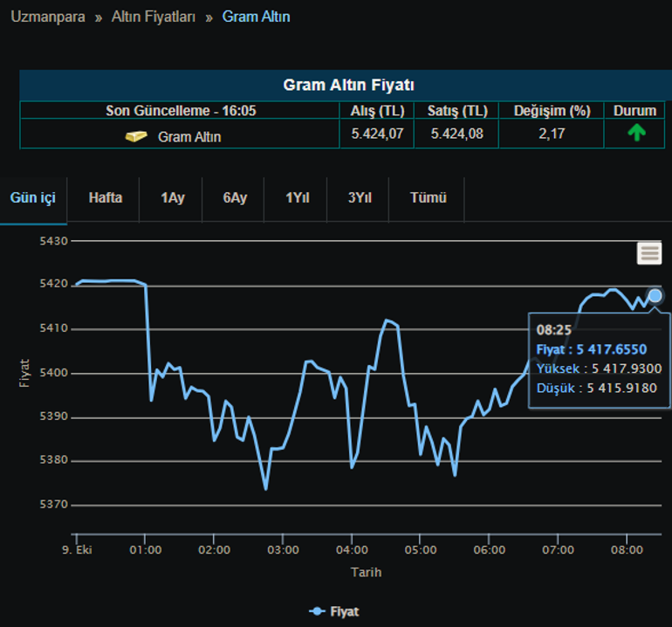Go to Uzmanpara breadcrumb link
672x627 pixels.
(48, 17)
